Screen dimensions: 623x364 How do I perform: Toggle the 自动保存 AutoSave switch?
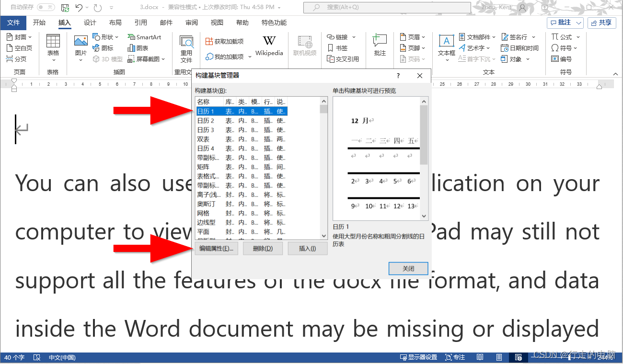46,7
